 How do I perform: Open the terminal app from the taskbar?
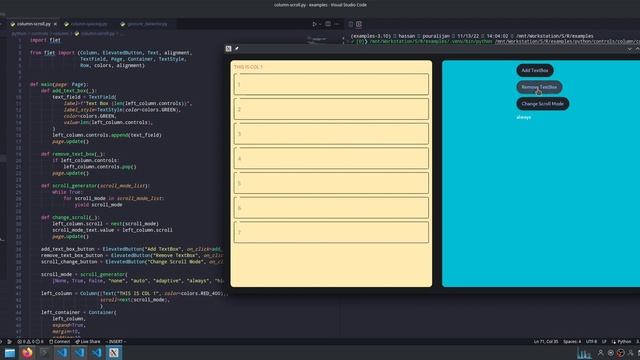44,353
